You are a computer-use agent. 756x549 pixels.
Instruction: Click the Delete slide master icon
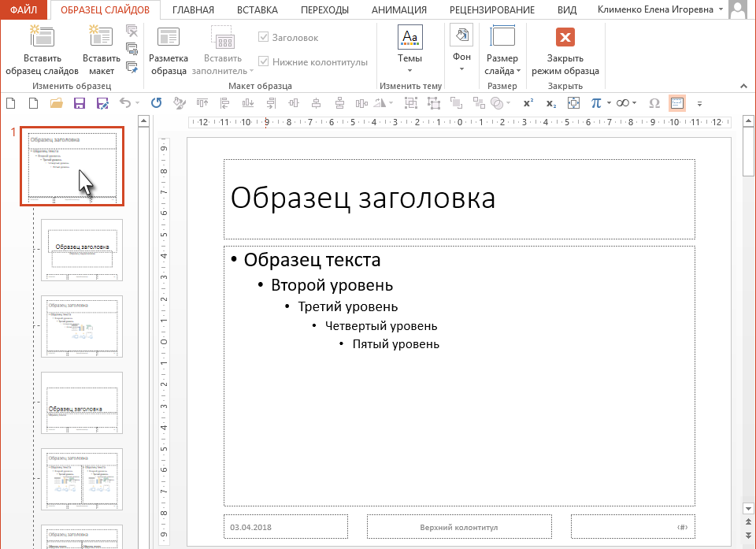point(132,32)
